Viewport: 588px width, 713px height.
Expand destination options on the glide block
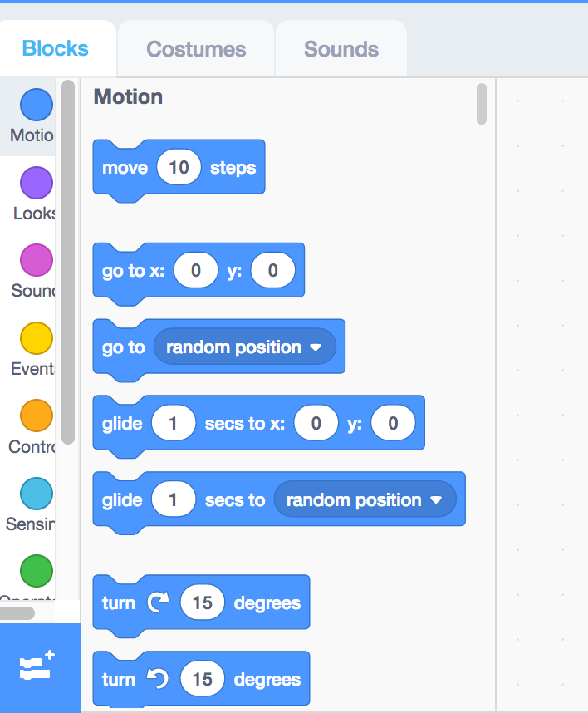[x=437, y=499]
